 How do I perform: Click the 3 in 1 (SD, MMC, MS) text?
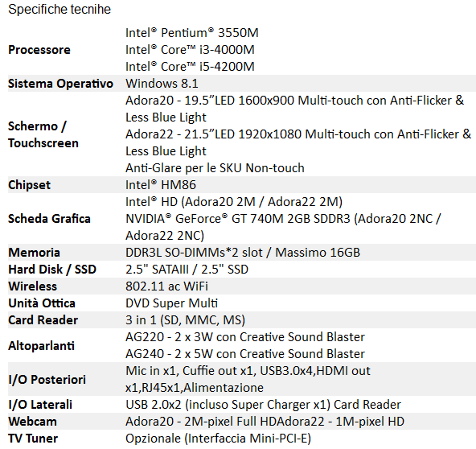[x=185, y=320]
